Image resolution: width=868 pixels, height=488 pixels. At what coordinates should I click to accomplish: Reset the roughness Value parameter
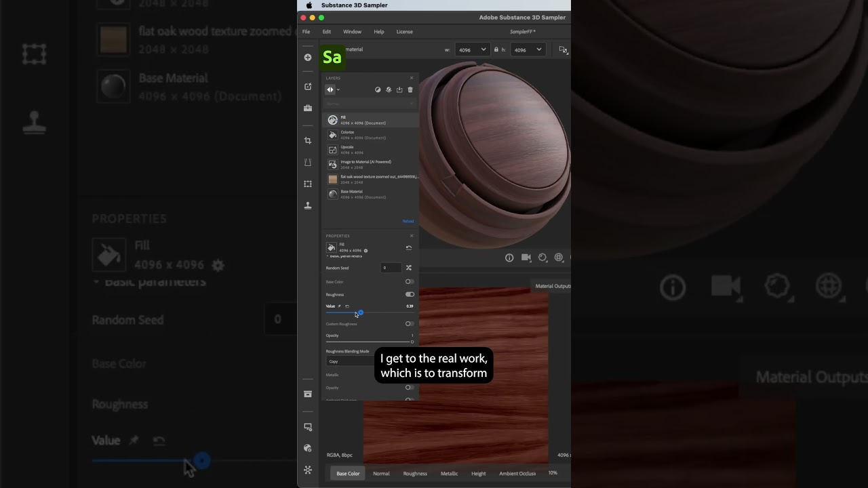pyautogui.click(x=347, y=306)
